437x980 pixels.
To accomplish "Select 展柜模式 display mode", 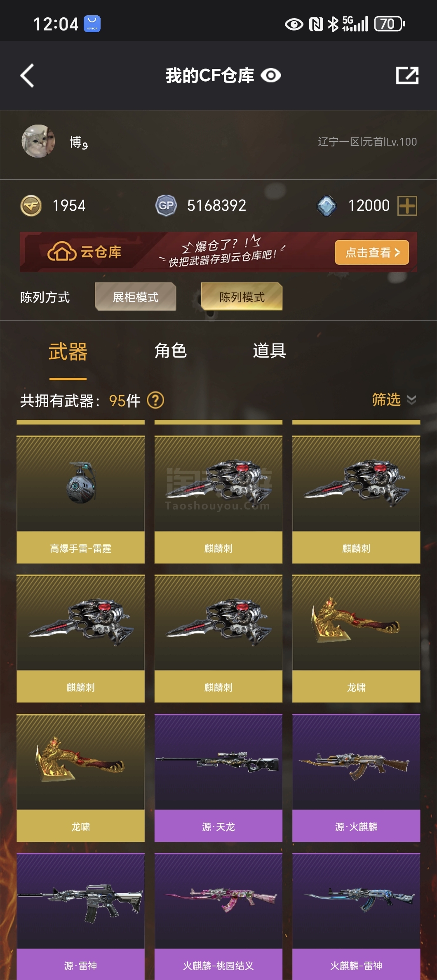I will tap(136, 297).
